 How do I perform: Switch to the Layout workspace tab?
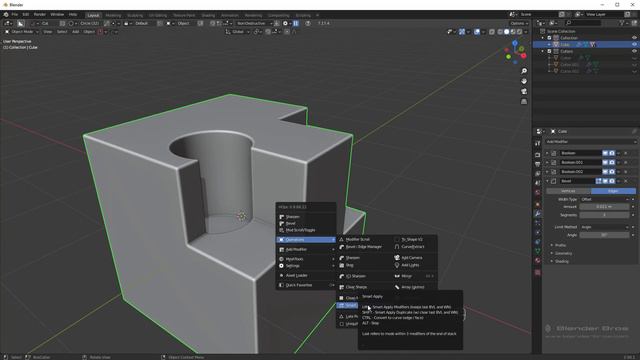point(93,15)
